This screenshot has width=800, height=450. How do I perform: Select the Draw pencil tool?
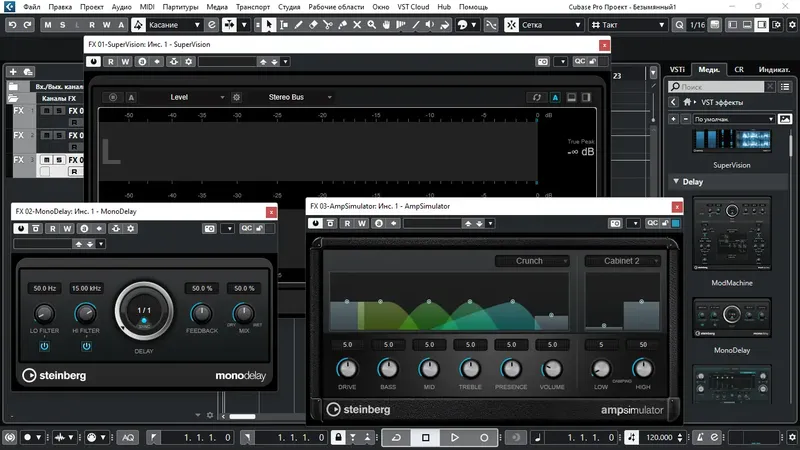[x=298, y=24]
